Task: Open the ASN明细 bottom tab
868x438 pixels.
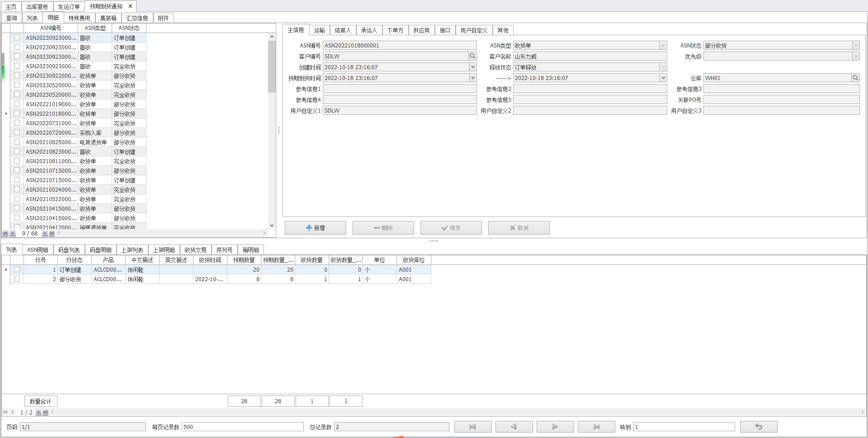Action: click(x=38, y=250)
